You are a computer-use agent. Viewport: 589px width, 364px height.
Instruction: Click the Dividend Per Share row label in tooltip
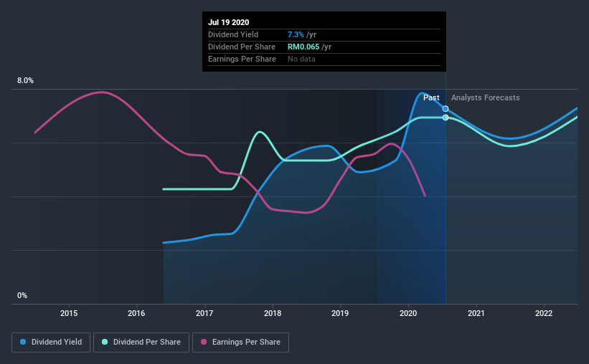(x=242, y=47)
